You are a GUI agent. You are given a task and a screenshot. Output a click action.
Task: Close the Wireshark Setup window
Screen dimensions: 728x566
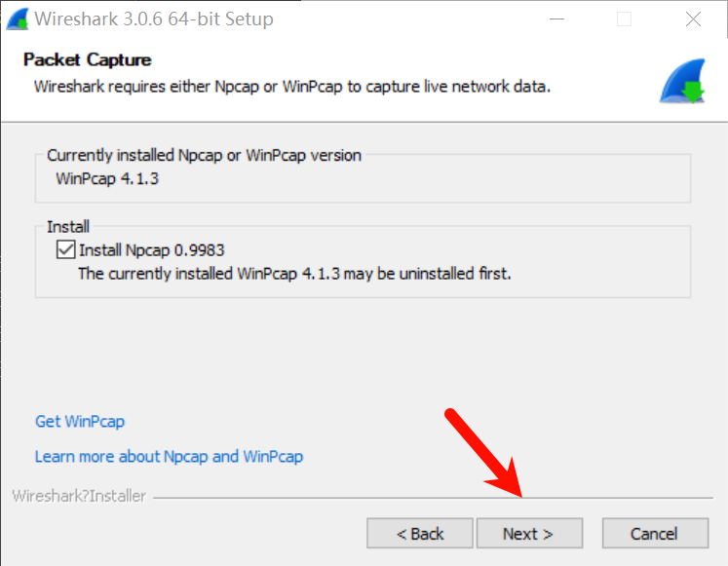pos(693,19)
